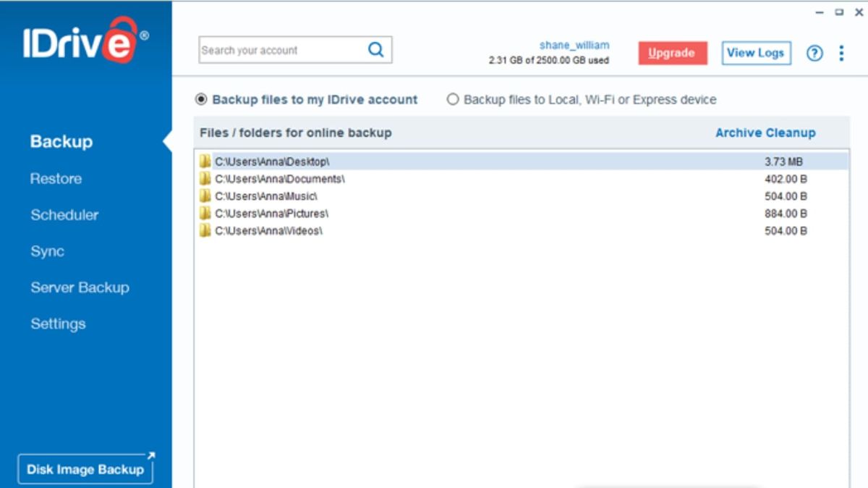Image resolution: width=868 pixels, height=488 pixels.
Task: Open Archive Cleanup
Action: click(x=765, y=132)
